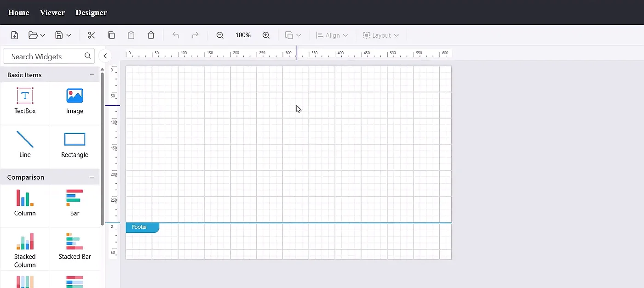Viewport: 644px width, 288px height.
Task: Focus the Search Widgets input field
Action: (48, 56)
